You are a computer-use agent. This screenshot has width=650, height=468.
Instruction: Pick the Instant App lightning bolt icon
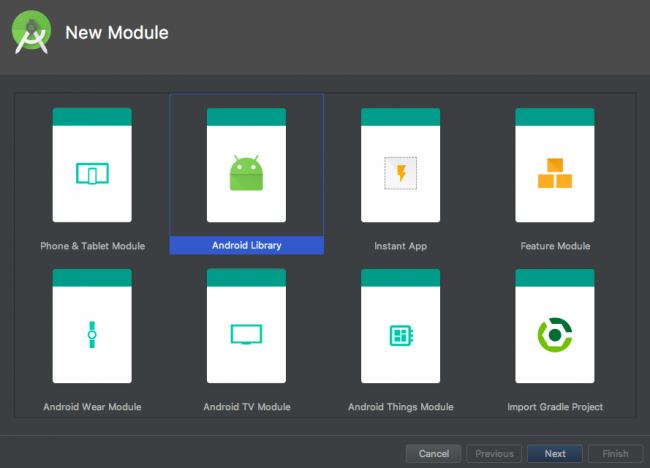400,173
